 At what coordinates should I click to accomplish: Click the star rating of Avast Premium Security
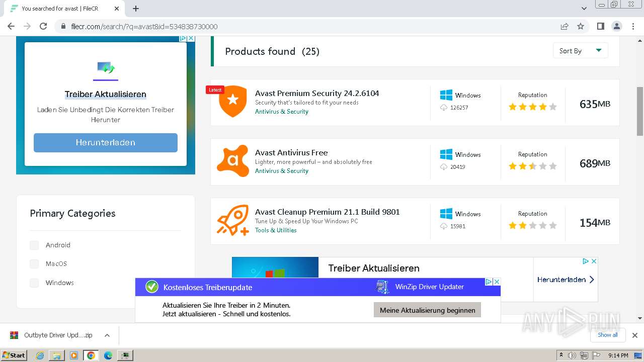click(x=532, y=107)
